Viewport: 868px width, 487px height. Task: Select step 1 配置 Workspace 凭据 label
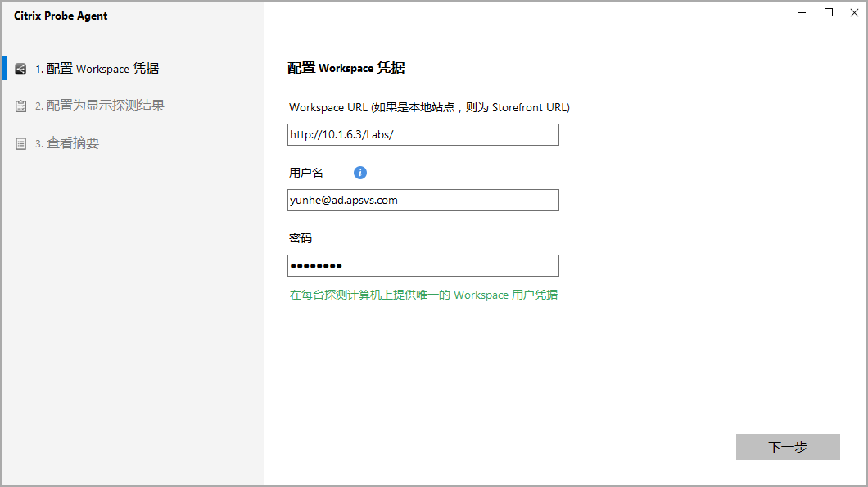[x=97, y=69]
